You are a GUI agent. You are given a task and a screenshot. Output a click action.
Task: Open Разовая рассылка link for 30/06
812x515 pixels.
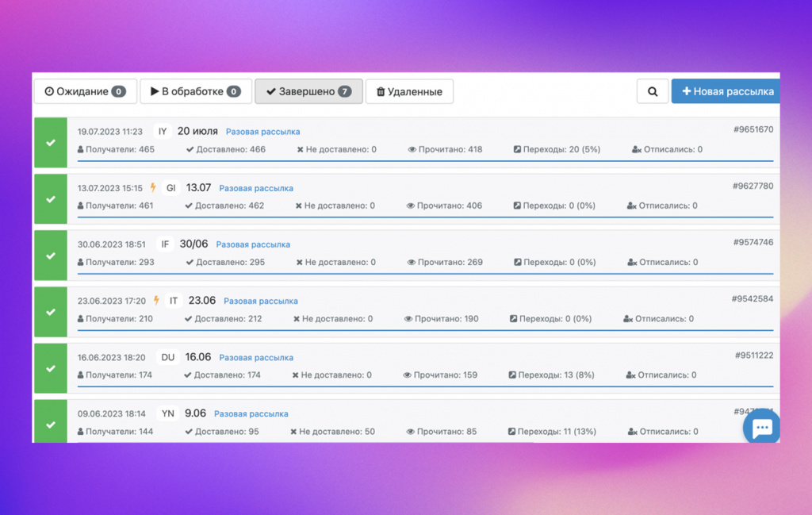[253, 244]
